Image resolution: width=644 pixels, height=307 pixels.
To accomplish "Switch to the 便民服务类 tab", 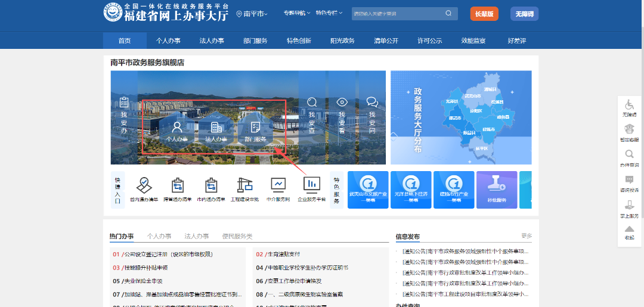I will tap(237, 236).
